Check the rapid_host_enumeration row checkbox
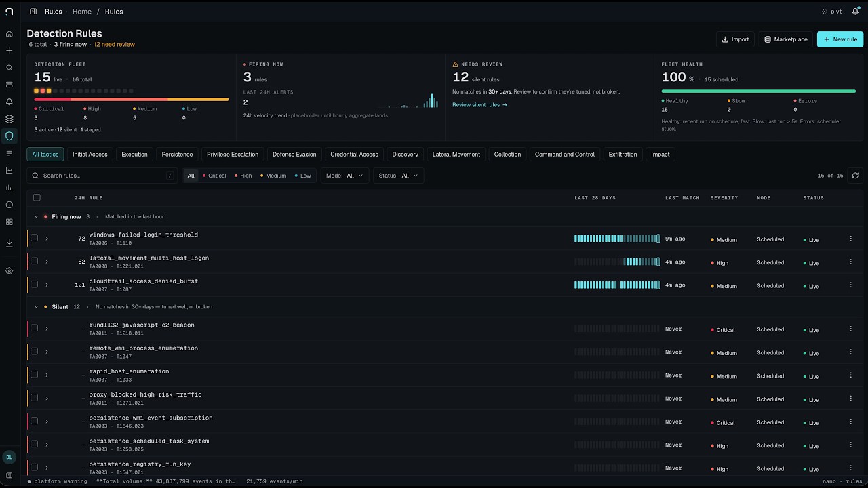Screen dimensions: 868x488 click(x=35, y=374)
